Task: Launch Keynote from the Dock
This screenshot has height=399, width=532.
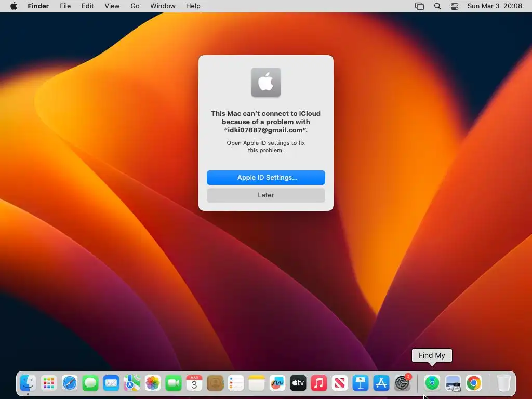Action: click(361, 383)
